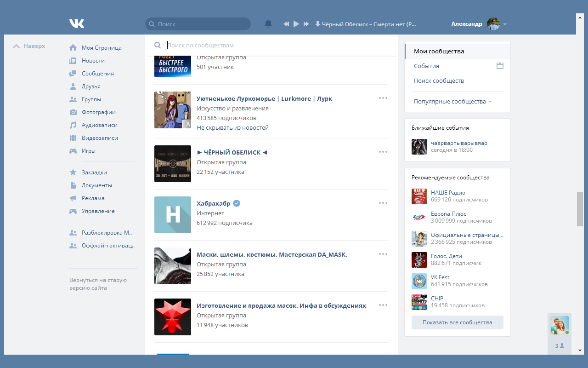Click the Реклама megaphone icon
The image size is (588, 368).
73,198
